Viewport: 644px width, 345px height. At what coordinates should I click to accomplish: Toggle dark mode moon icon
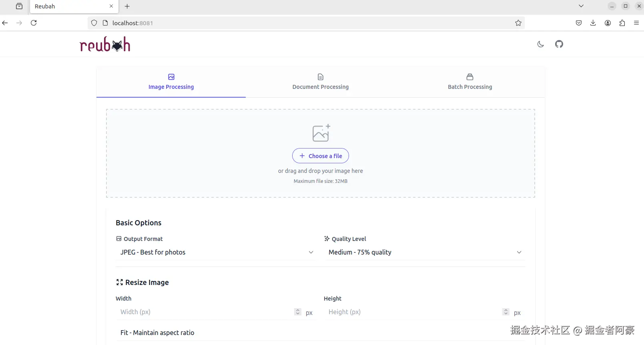540,44
